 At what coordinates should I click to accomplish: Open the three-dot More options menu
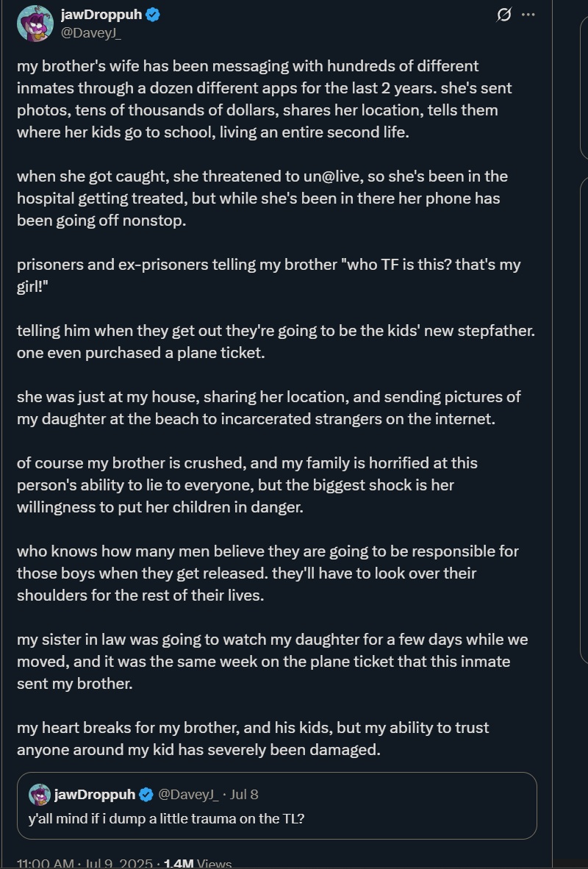click(528, 15)
